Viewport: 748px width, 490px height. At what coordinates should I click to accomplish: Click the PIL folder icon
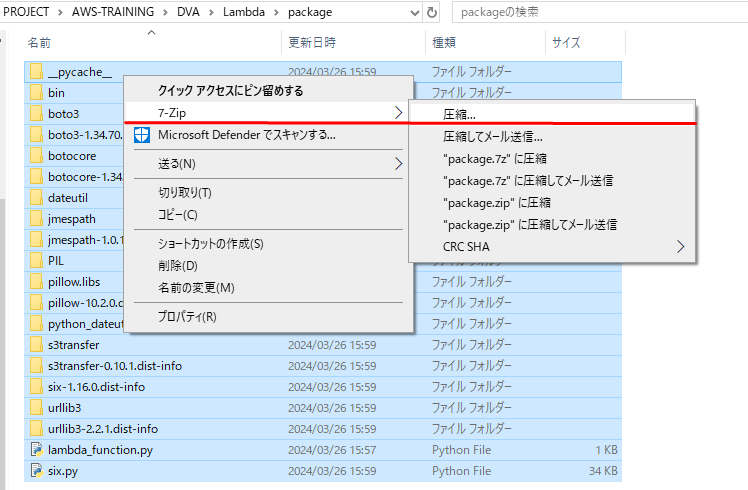pos(36,260)
